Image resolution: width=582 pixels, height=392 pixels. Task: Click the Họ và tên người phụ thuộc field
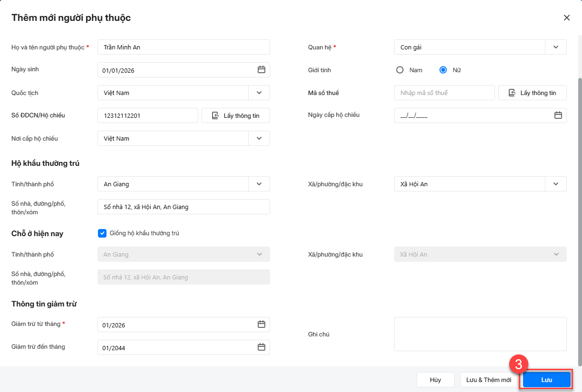(x=184, y=47)
